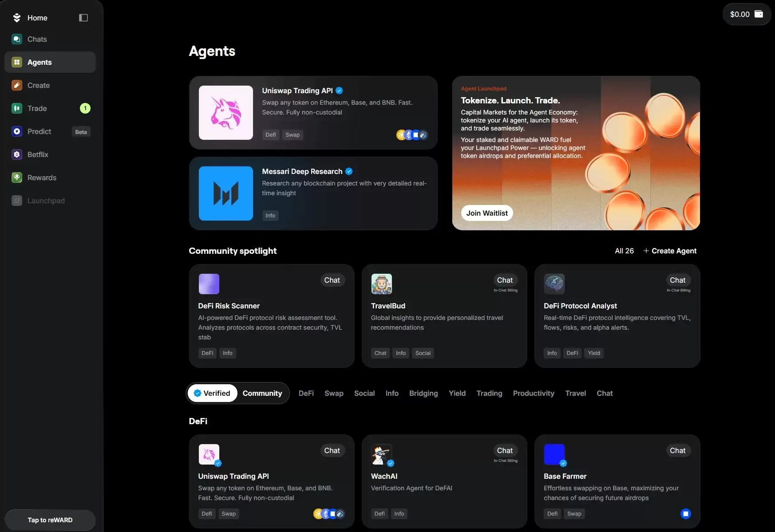Viewport: 775px width, 532px height.
Task: Click the Base Farmer blue avatar
Action: coord(554,454)
